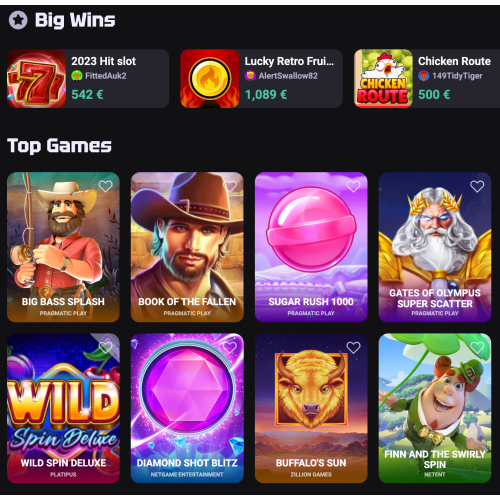Launch Wild Spin Deluxe game

(63, 408)
